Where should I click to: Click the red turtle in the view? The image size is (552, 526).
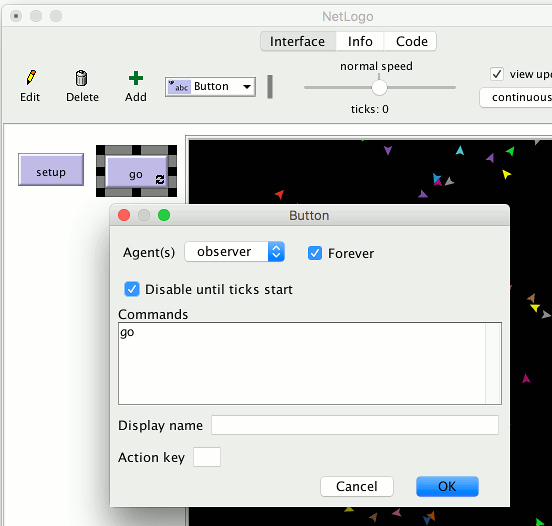pos(280,194)
